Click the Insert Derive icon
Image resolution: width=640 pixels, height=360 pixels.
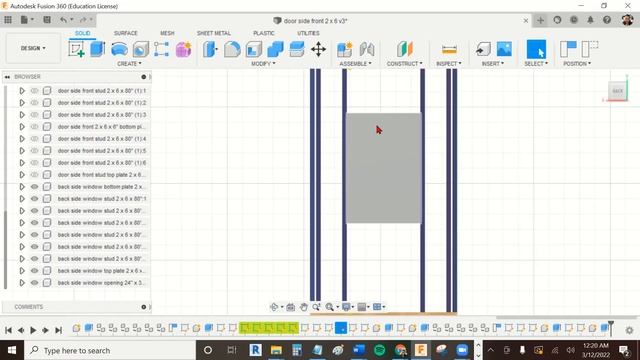click(483, 49)
